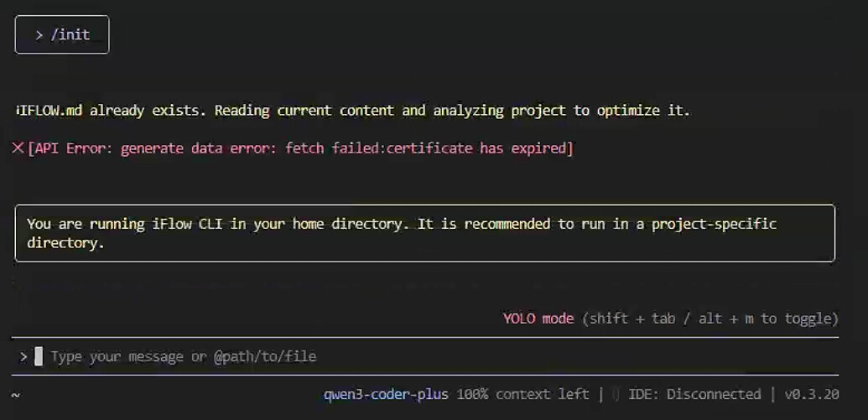Image resolution: width=868 pixels, height=420 pixels.
Task: Click the prompt chevron before /init
Action: pos(39,35)
